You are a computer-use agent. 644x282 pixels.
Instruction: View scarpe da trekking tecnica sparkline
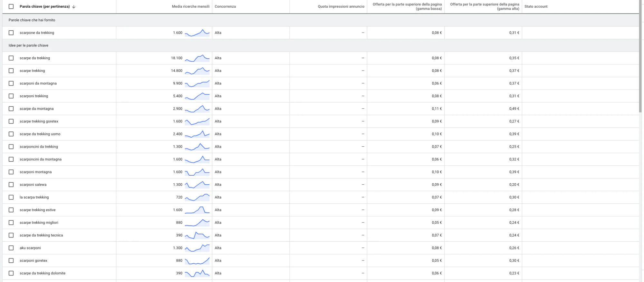[197, 235]
